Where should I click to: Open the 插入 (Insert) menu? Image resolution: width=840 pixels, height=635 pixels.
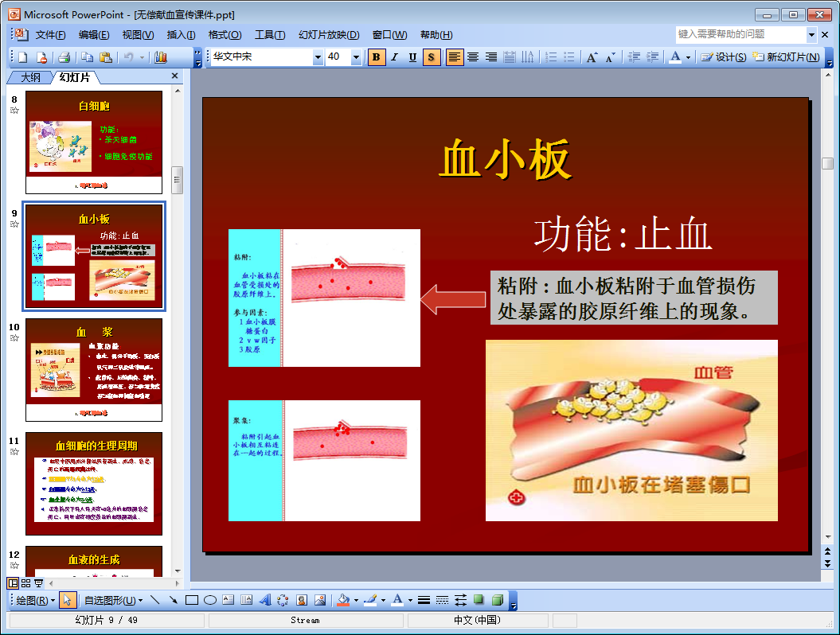[x=181, y=35]
